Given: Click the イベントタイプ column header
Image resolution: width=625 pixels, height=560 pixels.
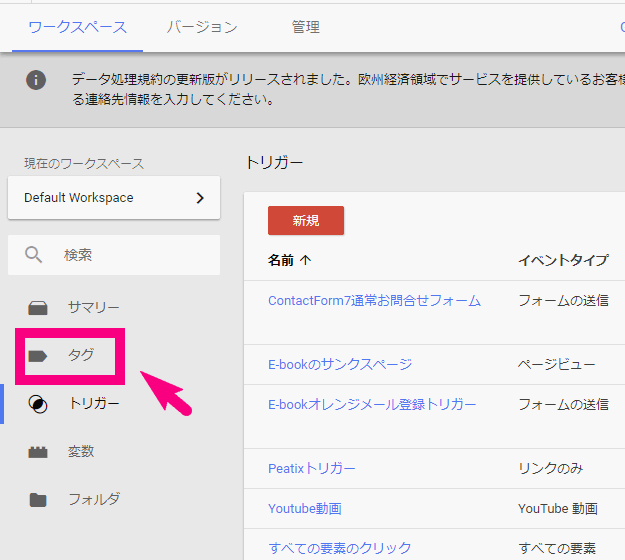Looking at the screenshot, I should [562, 260].
